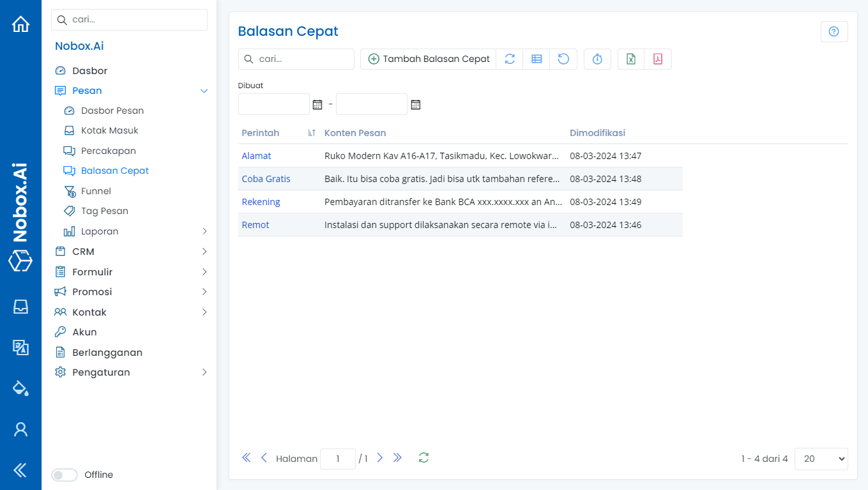This screenshot has width=868, height=490.
Task: Click Tambah Balasan Cepat button
Action: [429, 59]
